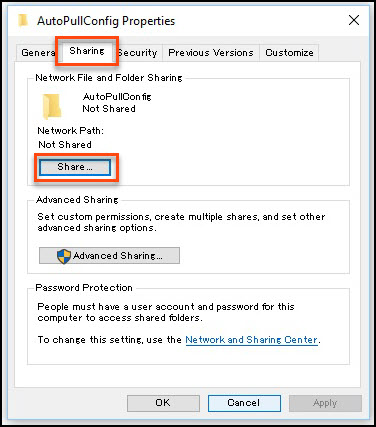Screen dimensions: 376x427
Task: Click the Network Path Not Shared text
Action: [65, 145]
